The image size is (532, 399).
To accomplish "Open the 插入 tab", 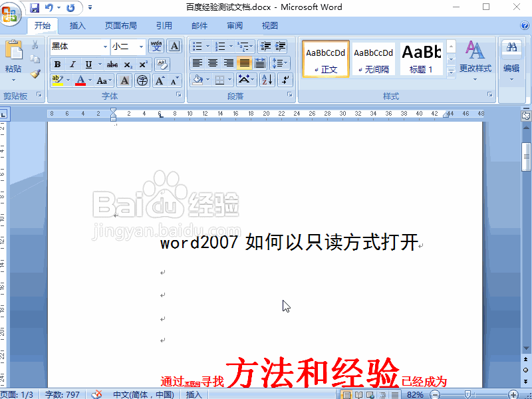I will (77, 26).
